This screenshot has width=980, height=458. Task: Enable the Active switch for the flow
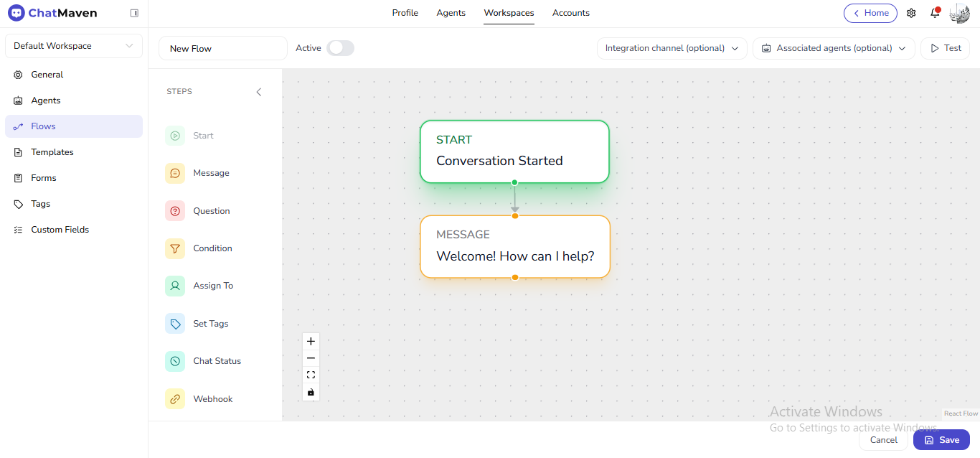[x=340, y=47]
